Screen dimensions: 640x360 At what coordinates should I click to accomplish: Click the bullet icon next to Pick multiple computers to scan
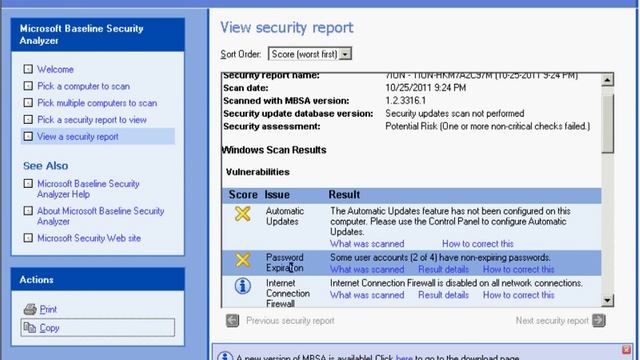click(x=28, y=102)
